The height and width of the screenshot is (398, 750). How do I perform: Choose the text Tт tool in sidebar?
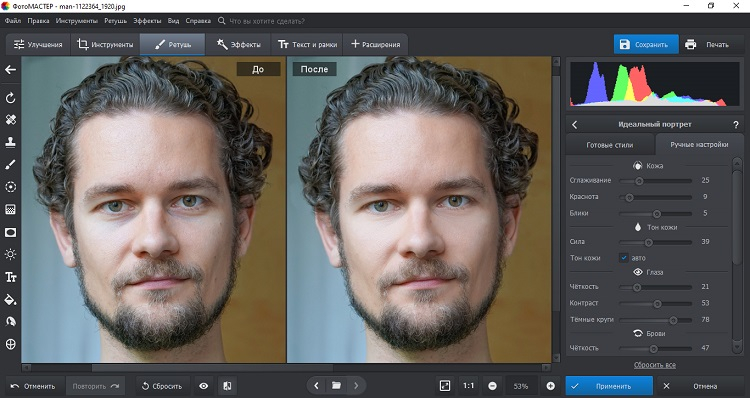coord(11,277)
